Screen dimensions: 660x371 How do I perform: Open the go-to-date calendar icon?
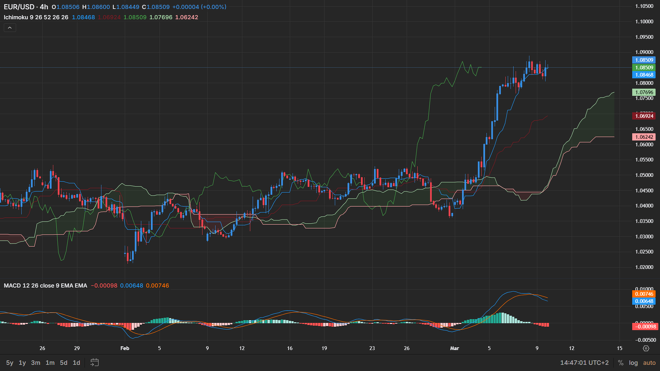[95, 363]
